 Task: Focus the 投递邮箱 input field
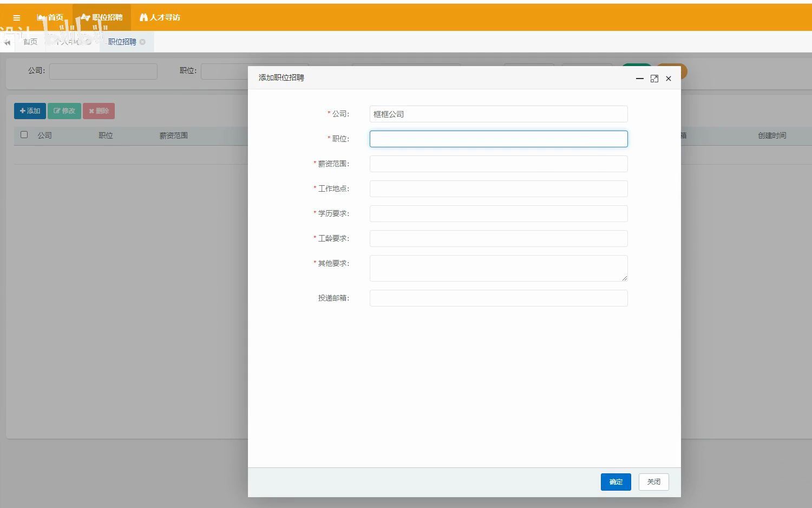point(499,298)
